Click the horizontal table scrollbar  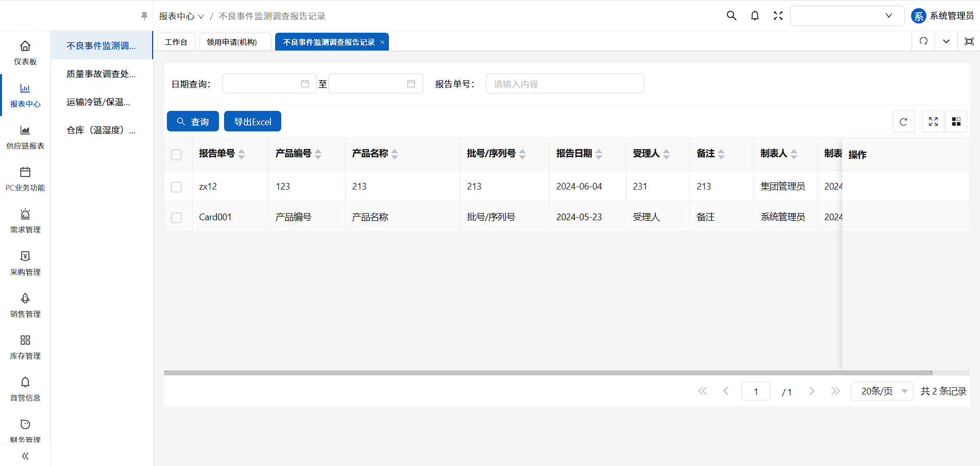pos(548,373)
